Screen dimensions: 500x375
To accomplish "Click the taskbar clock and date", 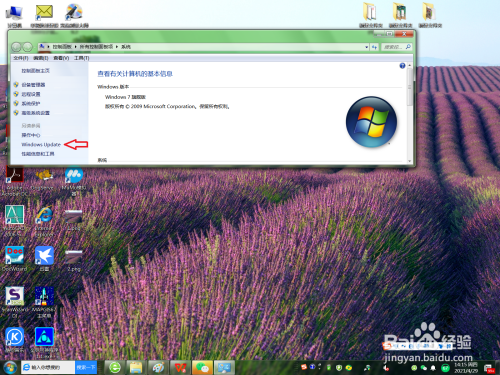I will click(466, 368).
